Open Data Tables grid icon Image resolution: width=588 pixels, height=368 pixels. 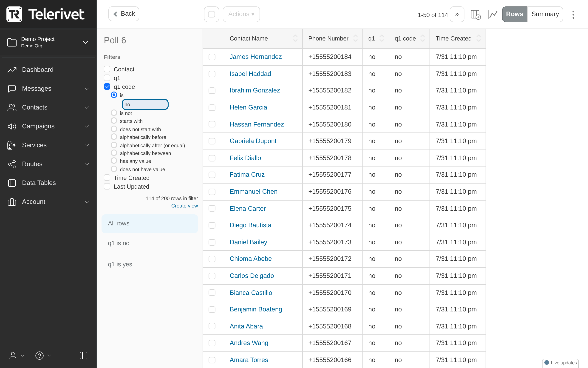[x=12, y=183]
